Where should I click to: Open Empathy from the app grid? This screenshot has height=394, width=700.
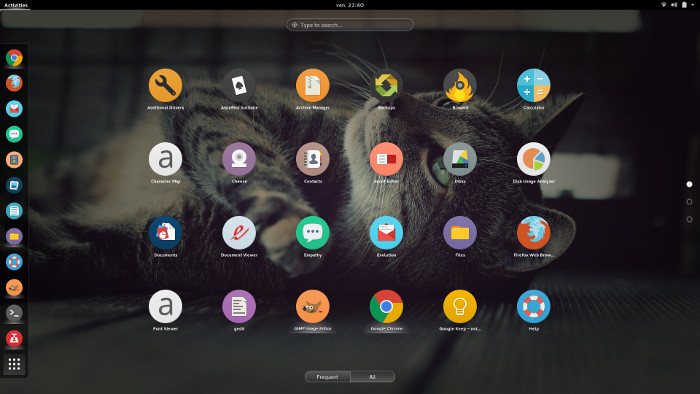point(312,232)
